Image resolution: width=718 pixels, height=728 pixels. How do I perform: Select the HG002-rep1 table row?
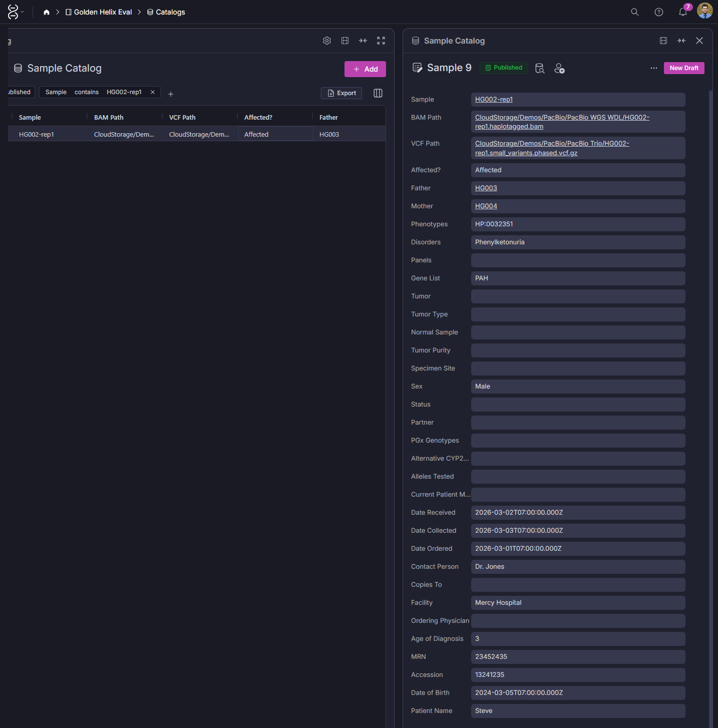(x=37, y=134)
